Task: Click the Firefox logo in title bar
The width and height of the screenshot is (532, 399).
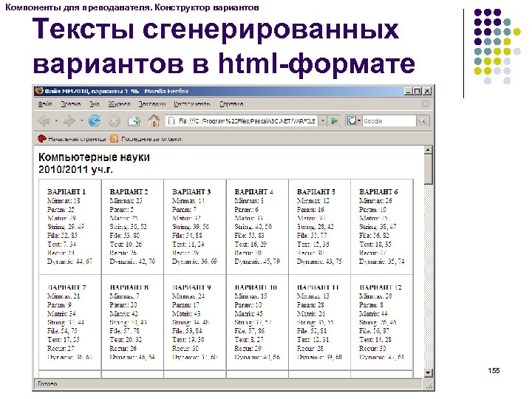Action: tap(39, 91)
